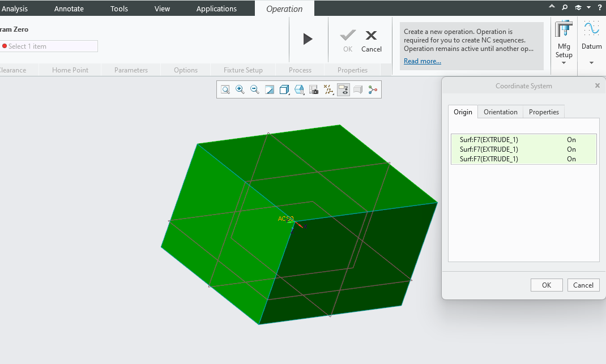Click the Program Zero 'Select 1 item' field
This screenshot has height=364, width=606.
pos(49,46)
